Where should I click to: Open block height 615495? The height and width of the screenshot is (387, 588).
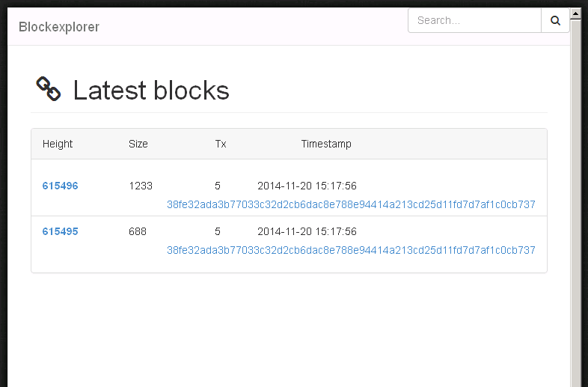[60, 231]
